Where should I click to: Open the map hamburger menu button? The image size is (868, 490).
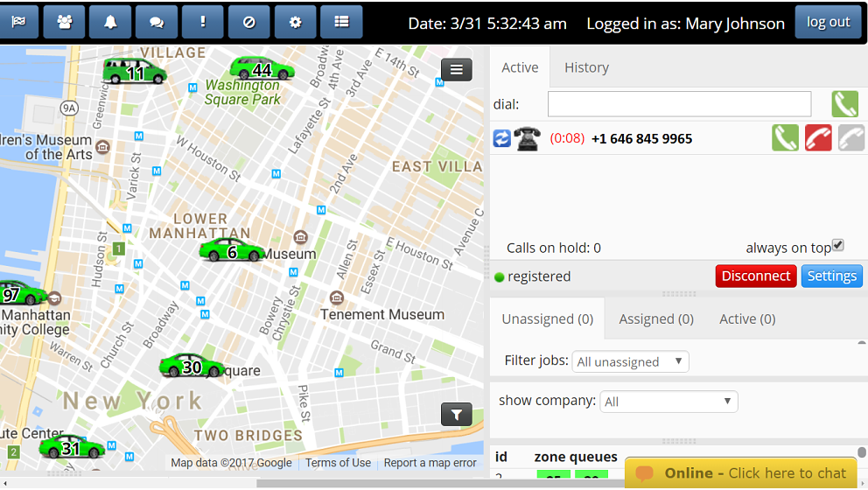(x=456, y=70)
